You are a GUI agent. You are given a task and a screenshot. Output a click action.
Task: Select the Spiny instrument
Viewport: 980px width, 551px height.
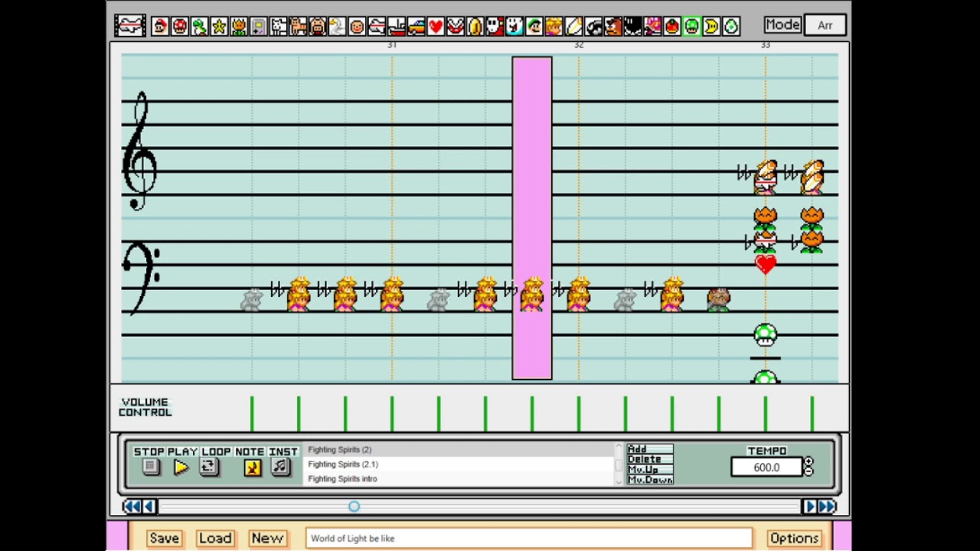click(x=653, y=27)
